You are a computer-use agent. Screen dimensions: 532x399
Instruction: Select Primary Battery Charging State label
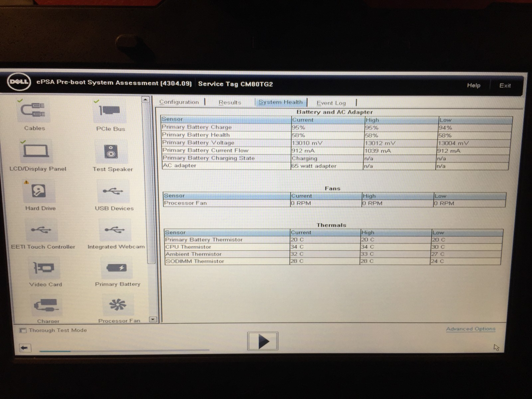208,158
